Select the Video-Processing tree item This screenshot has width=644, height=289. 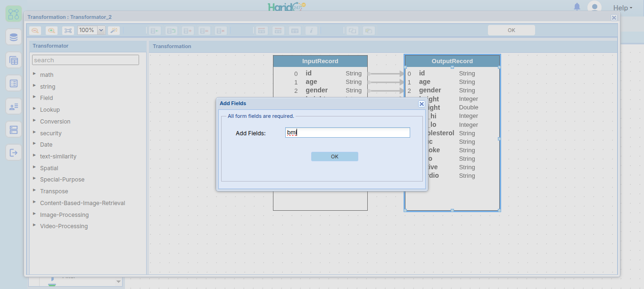[64, 226]
